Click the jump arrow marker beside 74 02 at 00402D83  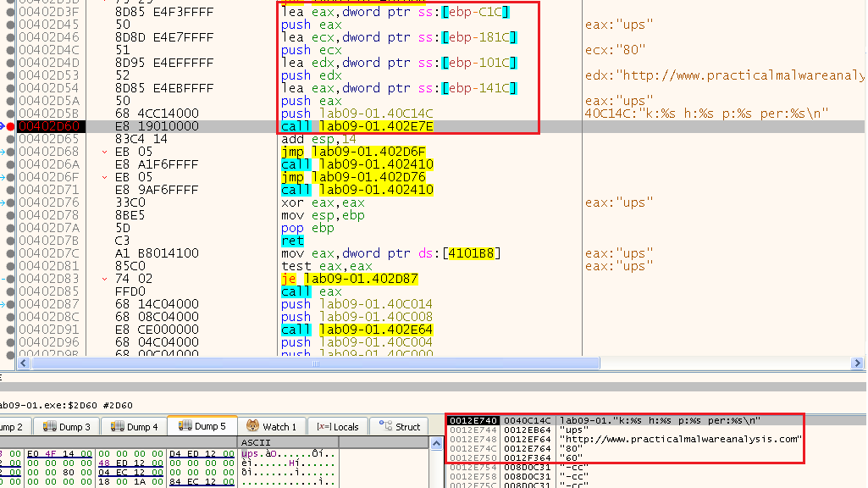click(103, 279)
